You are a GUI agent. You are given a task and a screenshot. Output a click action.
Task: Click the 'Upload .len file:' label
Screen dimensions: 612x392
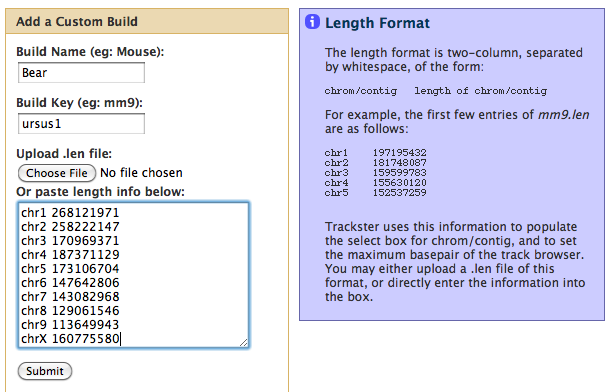pyautogui.click(x=64, y=154)
